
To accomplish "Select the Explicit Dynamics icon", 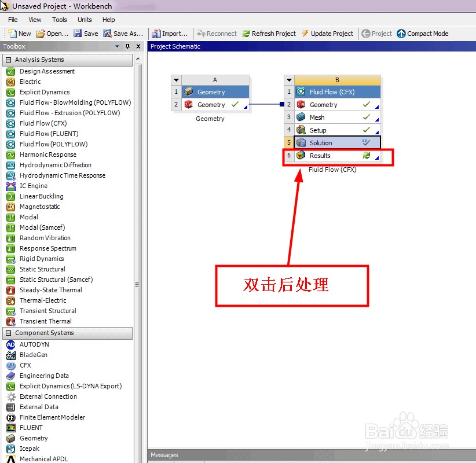I will pyautogui.click(x=10, y=92).
